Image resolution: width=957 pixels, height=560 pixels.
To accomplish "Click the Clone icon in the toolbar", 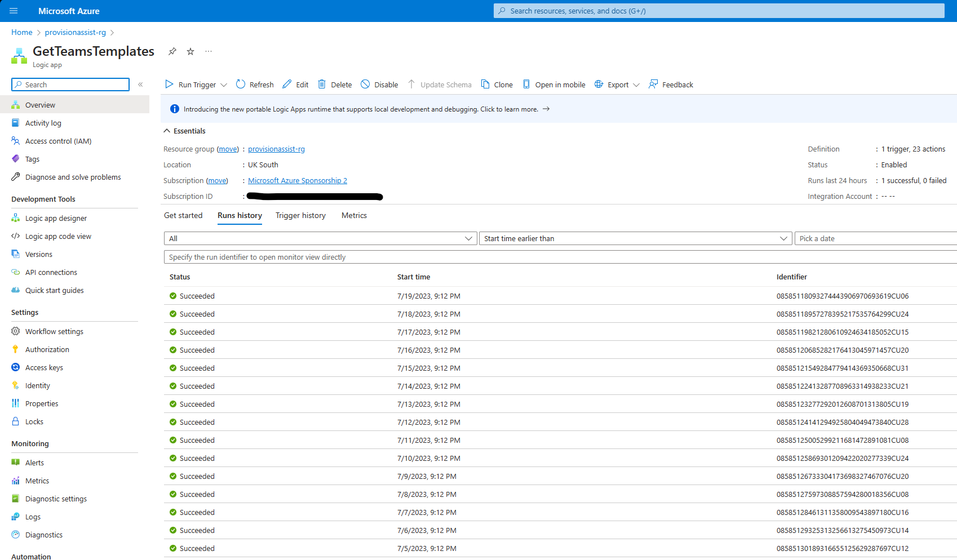I will (485, 85).
